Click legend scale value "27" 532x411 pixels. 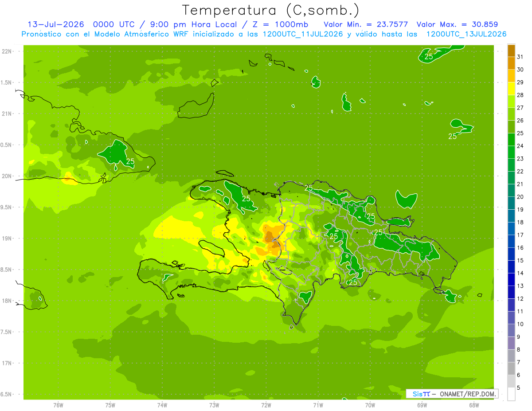pyautogui.click(x=520, y=108)
